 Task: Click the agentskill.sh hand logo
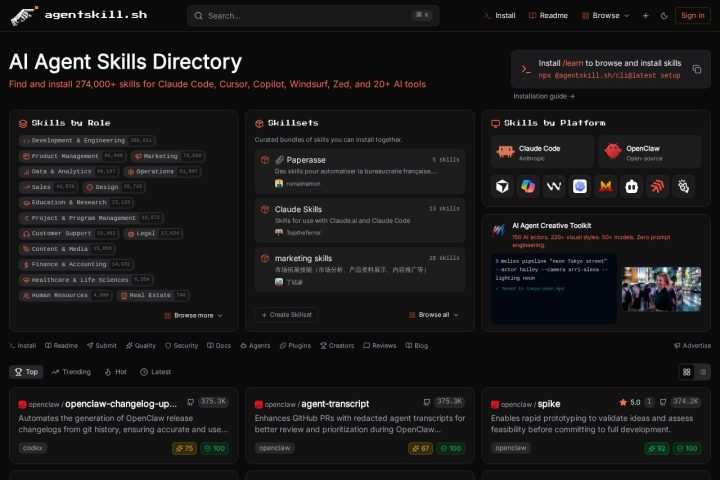pos(22,16)
